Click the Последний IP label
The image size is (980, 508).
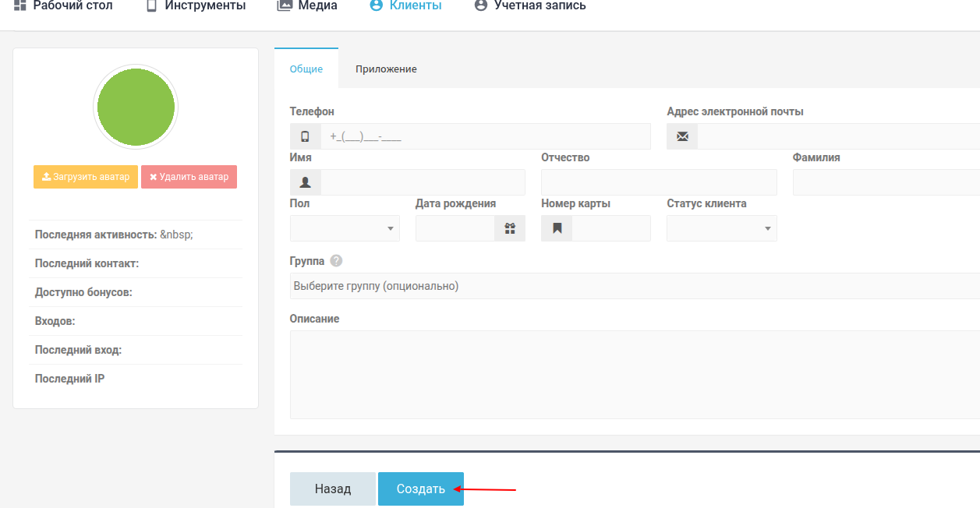[x=69, y=379]
